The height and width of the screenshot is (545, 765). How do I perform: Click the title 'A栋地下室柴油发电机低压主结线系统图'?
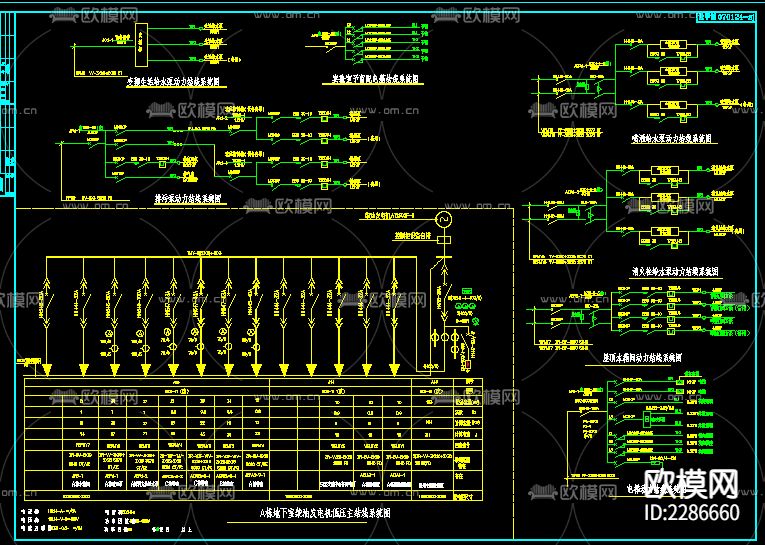coord(325,513)
